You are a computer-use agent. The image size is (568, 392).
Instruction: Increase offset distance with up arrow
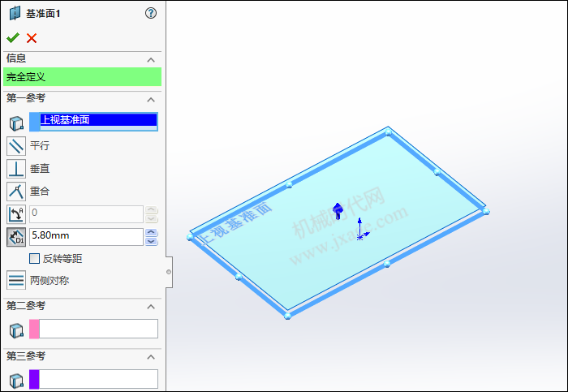coord(151,233)
